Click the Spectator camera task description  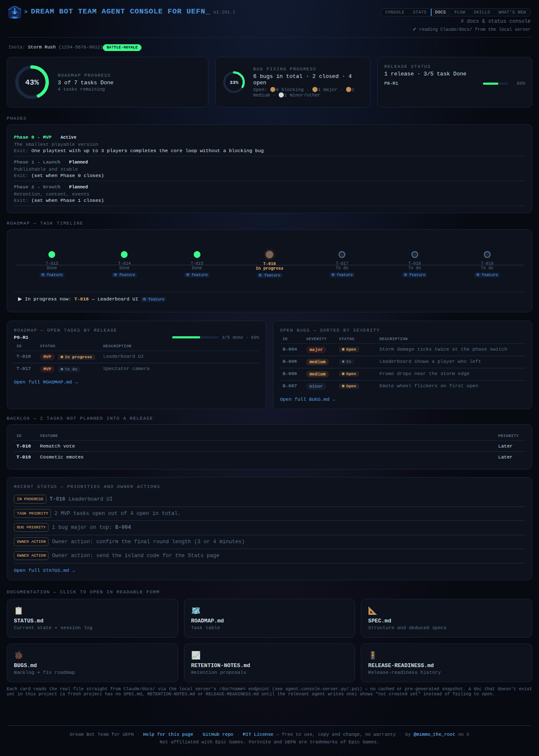pyautogui.click(x=126, y=369)
